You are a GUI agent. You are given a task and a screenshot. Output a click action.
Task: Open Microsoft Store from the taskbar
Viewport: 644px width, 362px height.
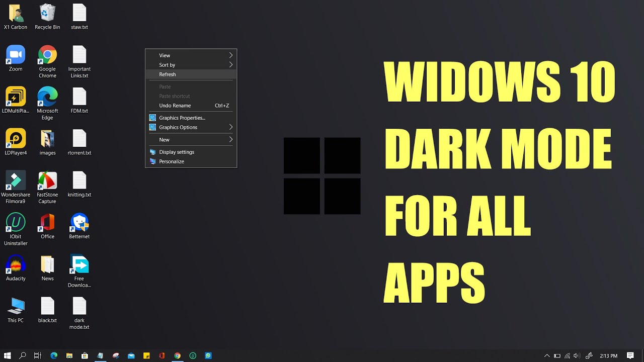(x=85, y=355)
